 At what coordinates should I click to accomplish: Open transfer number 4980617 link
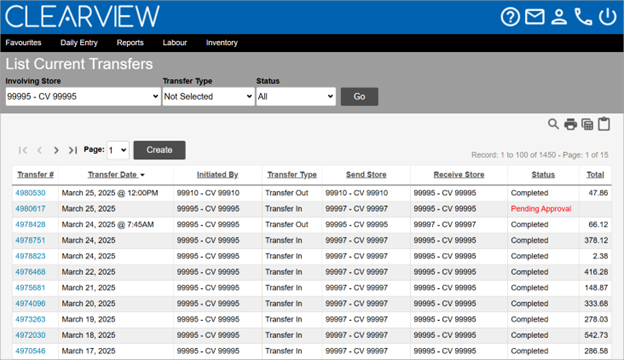coord(30,209)
